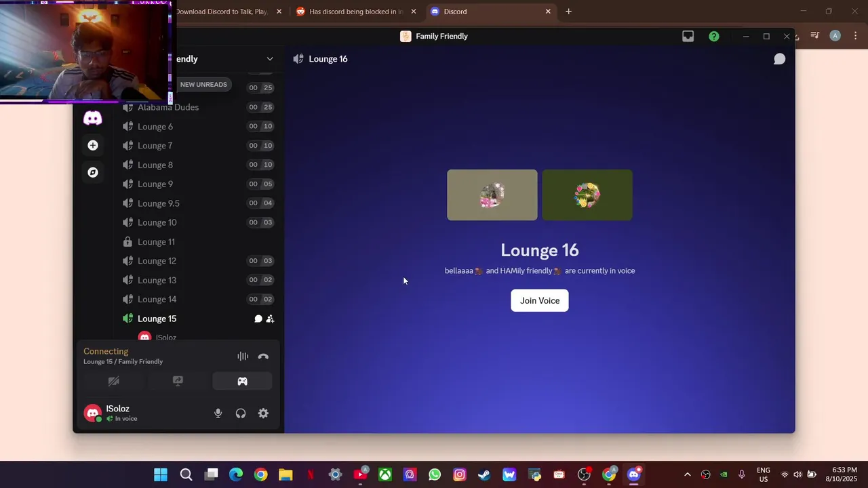Open Discover servers compass icon
The image size is (868, 488).
coord(93,172)
